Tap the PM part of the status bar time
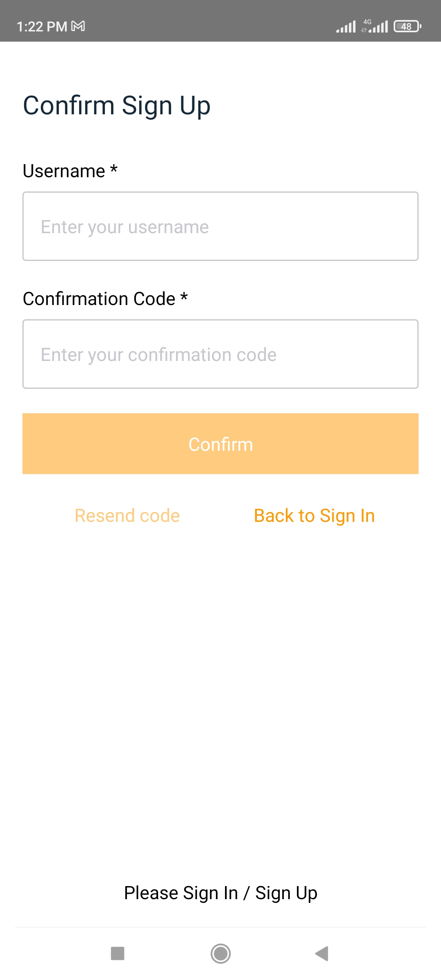 tap(57, 27)
